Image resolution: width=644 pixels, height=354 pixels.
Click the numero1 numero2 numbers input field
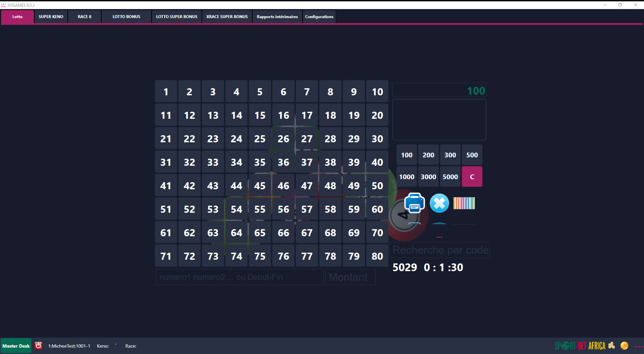[239, 277]
